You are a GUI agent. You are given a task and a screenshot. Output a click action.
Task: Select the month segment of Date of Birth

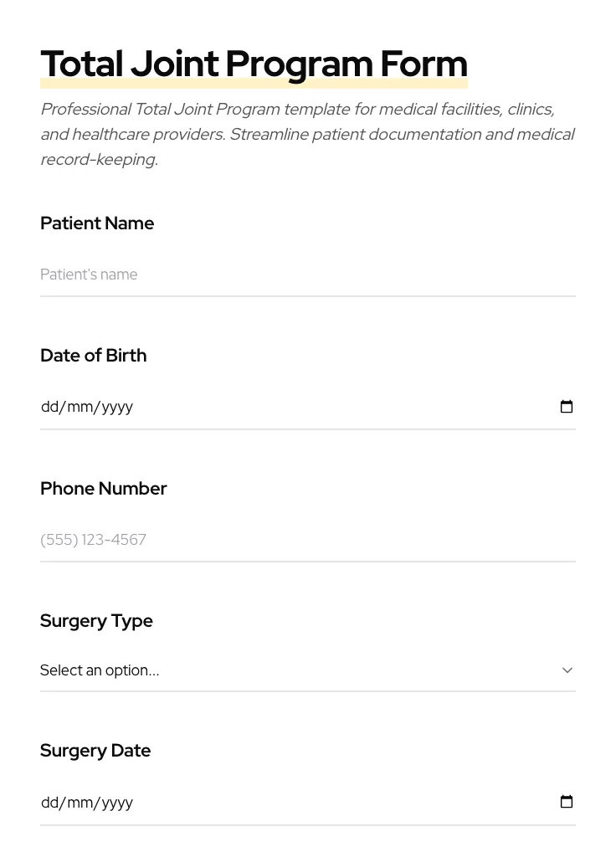(x=80, y=407)
